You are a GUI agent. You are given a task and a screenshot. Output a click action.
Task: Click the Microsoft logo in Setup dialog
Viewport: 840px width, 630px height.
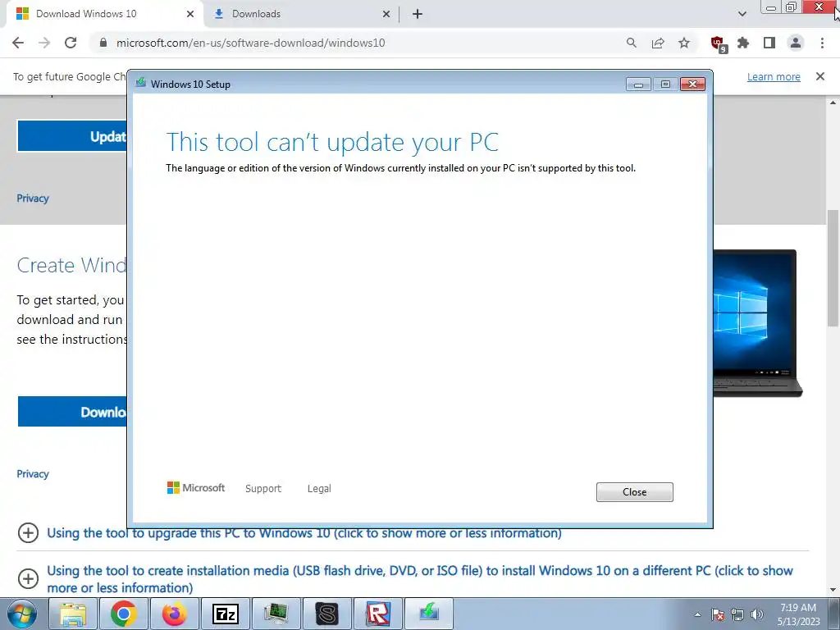pos(196,487)
